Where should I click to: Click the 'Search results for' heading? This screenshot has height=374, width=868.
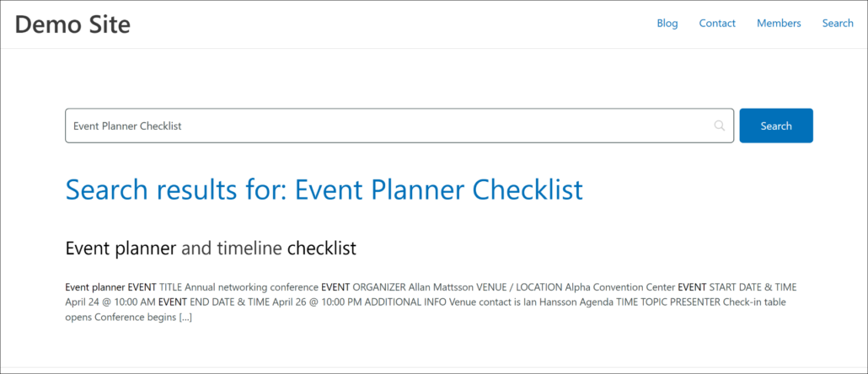pos(324,190)
